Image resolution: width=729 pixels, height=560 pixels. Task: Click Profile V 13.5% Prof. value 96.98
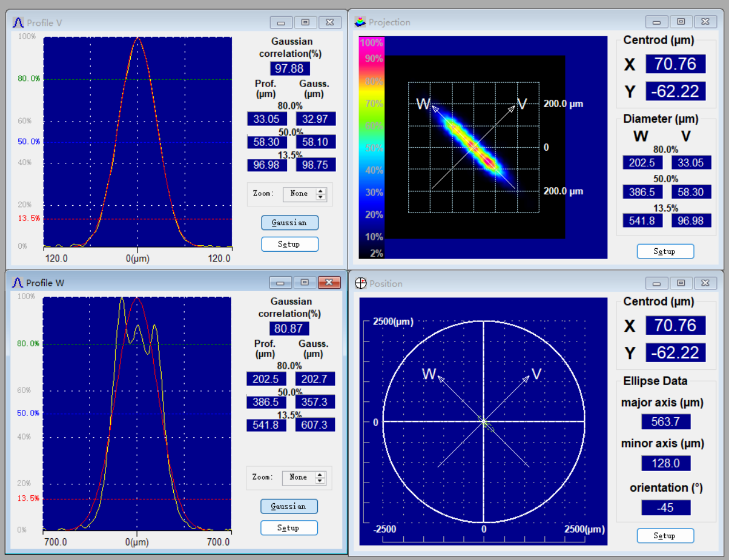(267, 165)
